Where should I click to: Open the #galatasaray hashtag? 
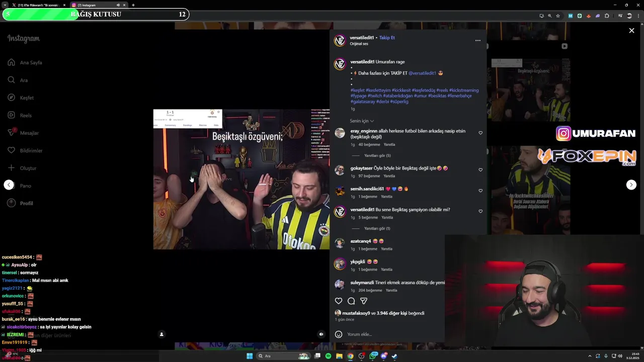pos(363,102)
